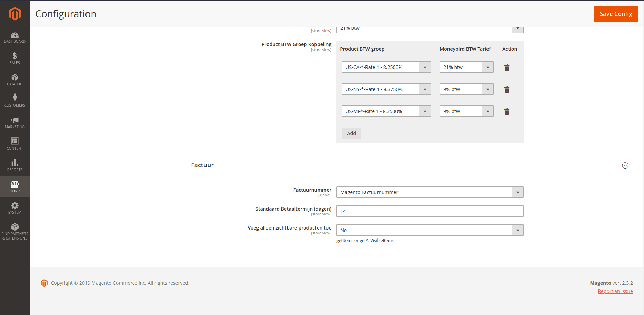Click the Action column header
Screen dimensions: 644x315
pyautogui.click(x=510, y=49)
